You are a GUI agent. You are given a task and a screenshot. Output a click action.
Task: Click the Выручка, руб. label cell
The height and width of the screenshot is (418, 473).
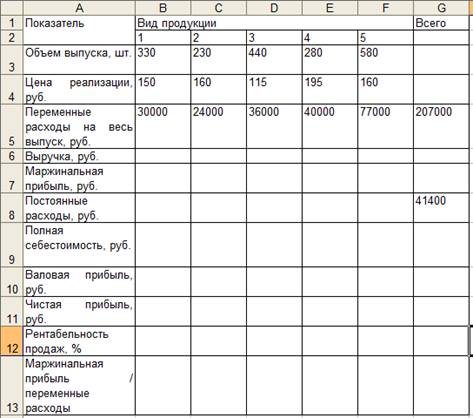[79, 156]
